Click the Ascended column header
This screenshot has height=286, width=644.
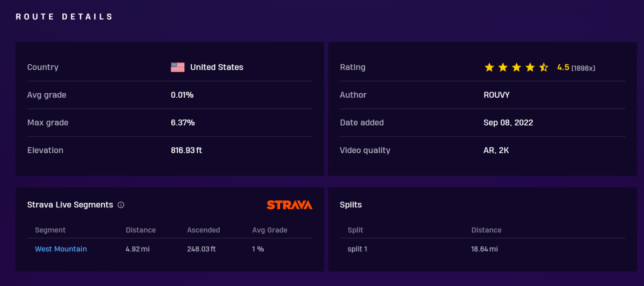[x=203, y=230]
